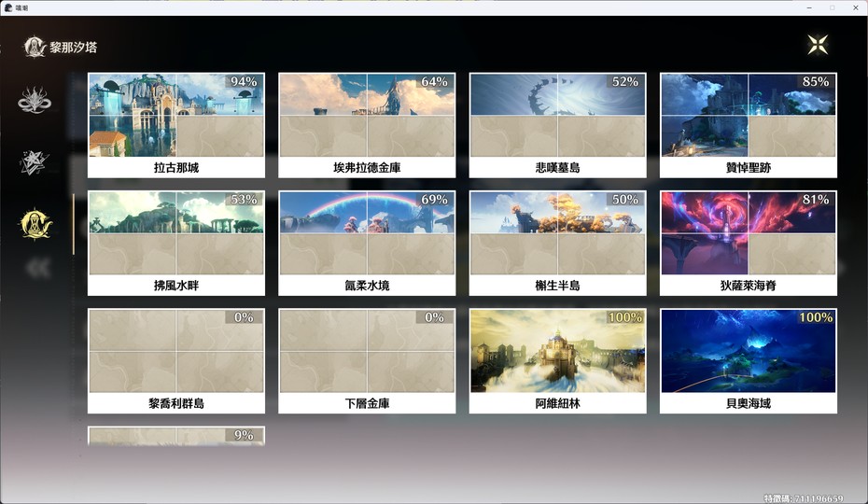868x504 pixels.
Task: Click the 黎那汐塔 header emblem icon
Action: tap(35, 47)
